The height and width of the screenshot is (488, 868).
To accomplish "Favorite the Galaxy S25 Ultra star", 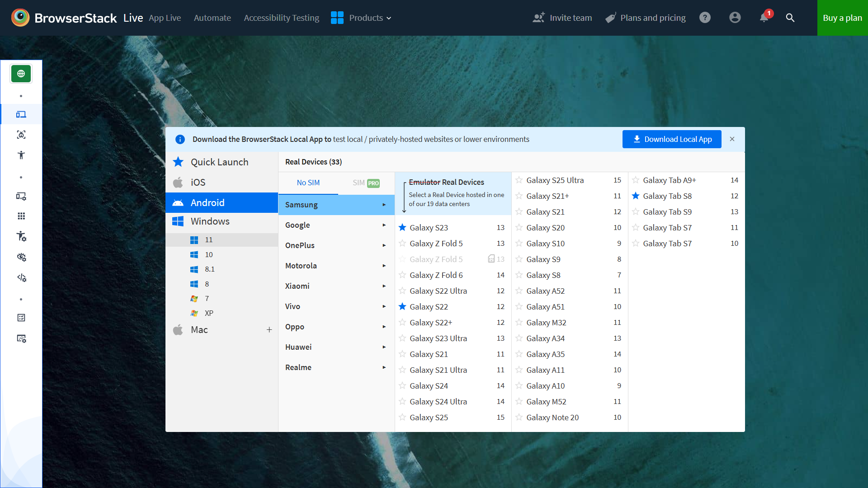I will coord(519,180).
